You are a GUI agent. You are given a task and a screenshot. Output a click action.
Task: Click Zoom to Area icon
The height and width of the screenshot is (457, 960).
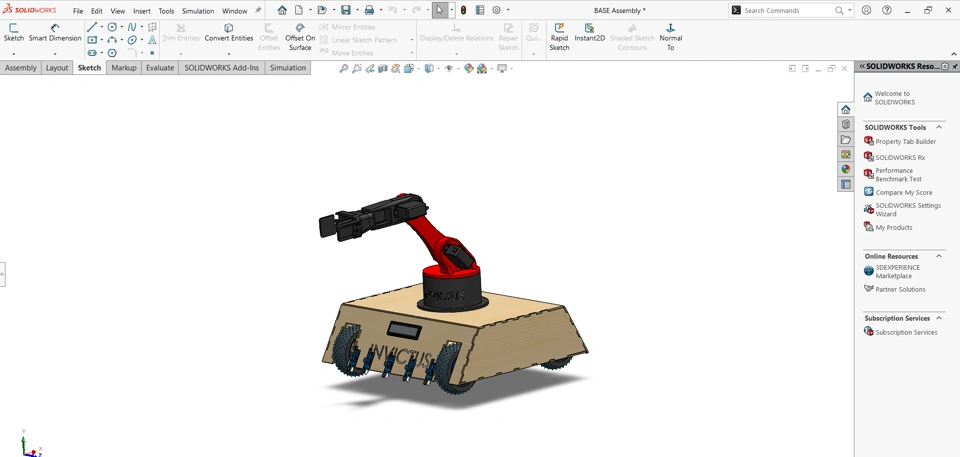pos(357,69)
